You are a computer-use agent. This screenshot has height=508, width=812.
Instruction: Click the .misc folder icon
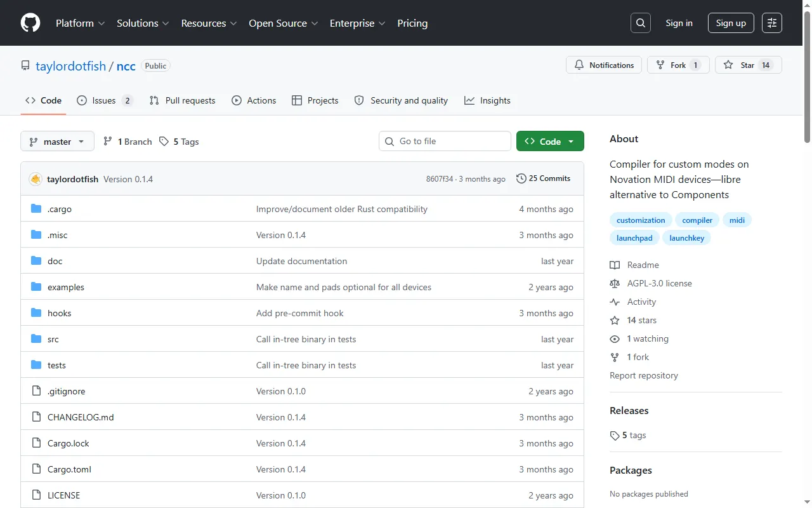click(x=36, y=235)
